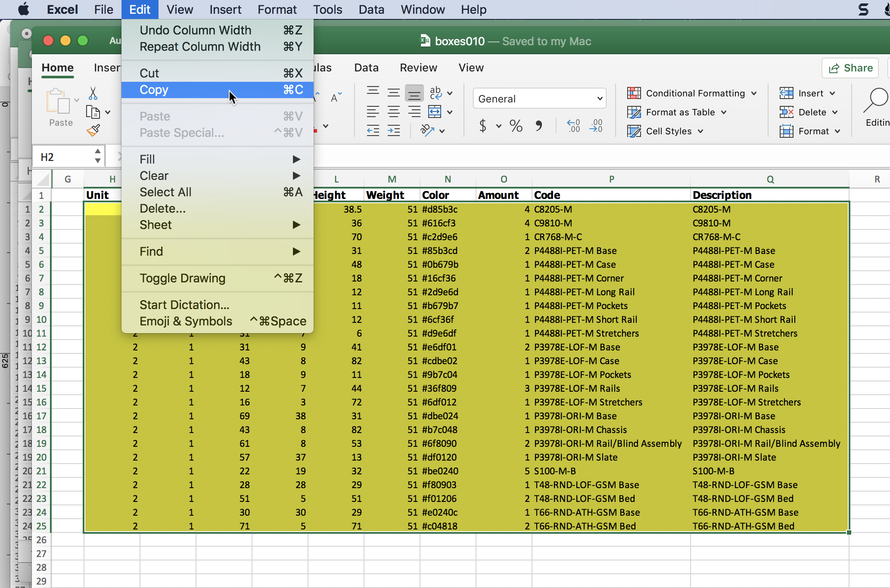The width and height of the screenshot is (890, 588).
Task: Click Align Right icon
Action: [414, 112]
